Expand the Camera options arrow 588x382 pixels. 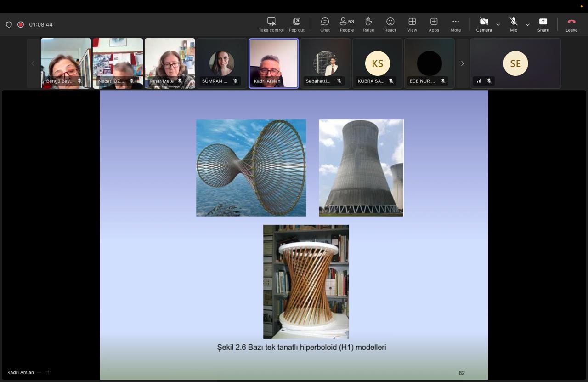tap(498, 25)
